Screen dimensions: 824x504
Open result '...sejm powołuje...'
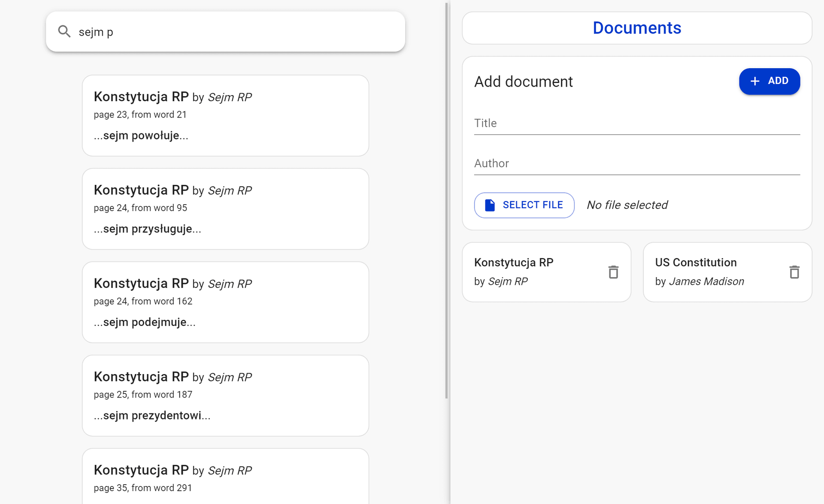pyautogui.click(x=225, y=115)
